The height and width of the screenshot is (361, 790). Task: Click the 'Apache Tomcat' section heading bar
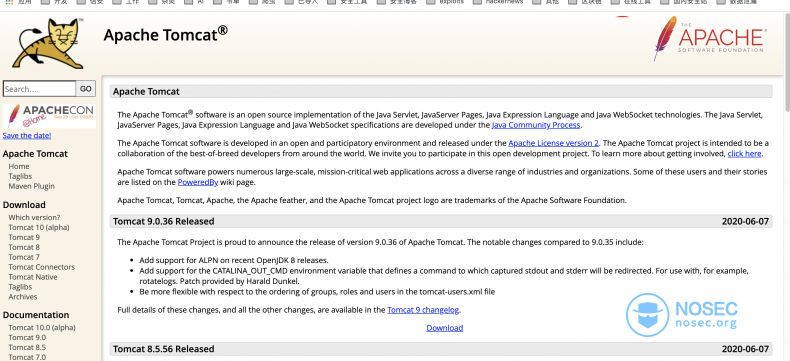(441, 92)
